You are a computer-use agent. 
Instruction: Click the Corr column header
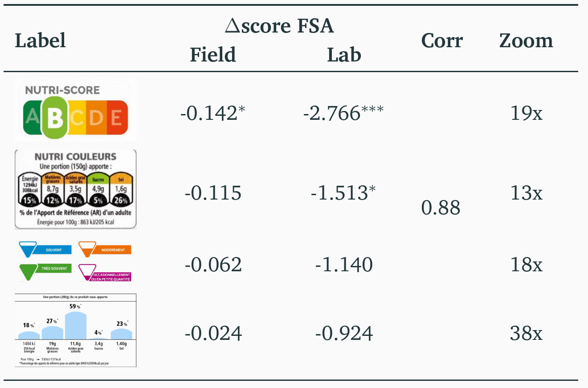[x=442, y=41]
